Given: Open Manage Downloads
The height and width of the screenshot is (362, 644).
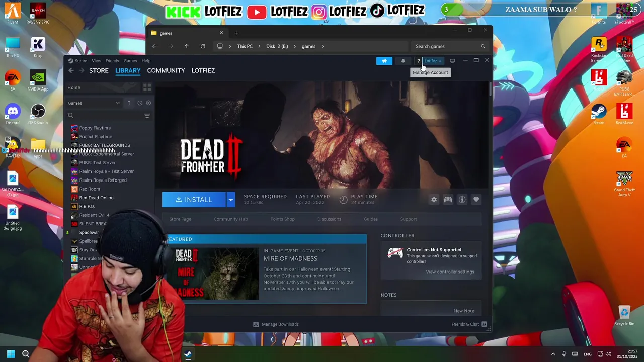Looking at the screenshot, I should click(276, 324).
